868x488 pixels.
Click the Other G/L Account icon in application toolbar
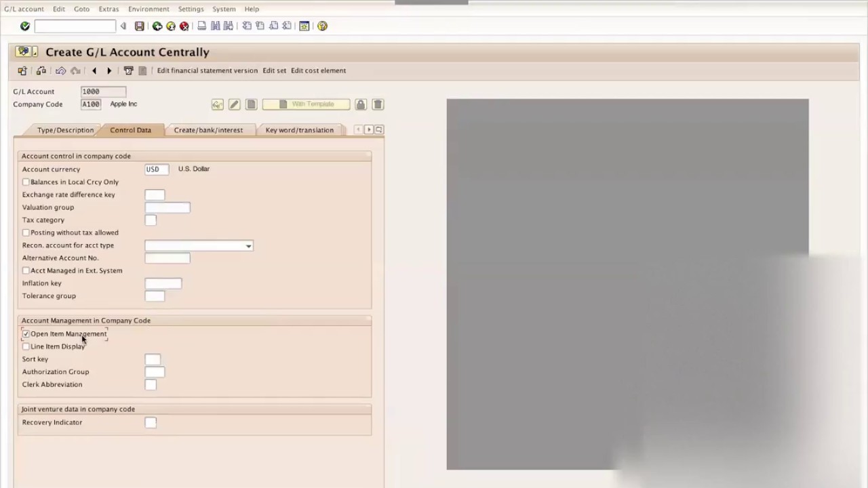coord(22,70)
